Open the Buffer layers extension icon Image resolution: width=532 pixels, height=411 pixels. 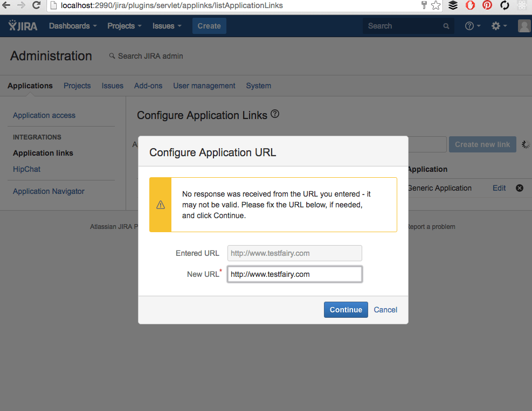[x=453, y=5]
